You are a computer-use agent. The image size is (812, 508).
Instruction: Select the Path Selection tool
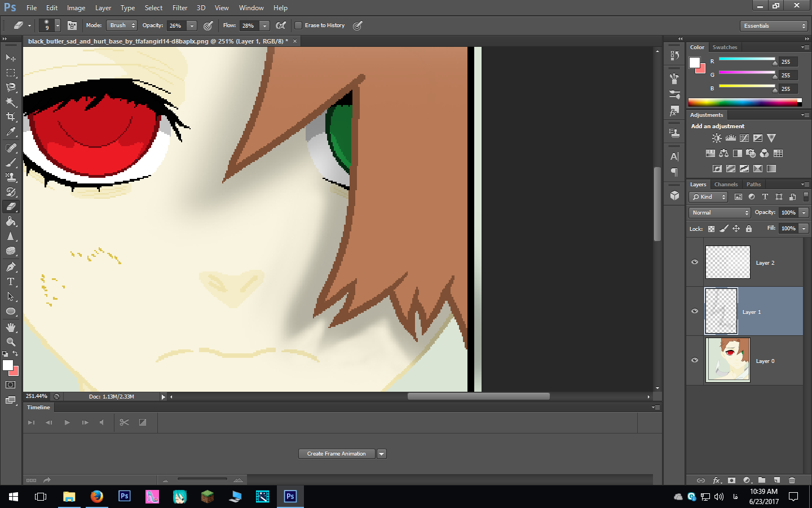pyautogui.click(x=11, y=296)
